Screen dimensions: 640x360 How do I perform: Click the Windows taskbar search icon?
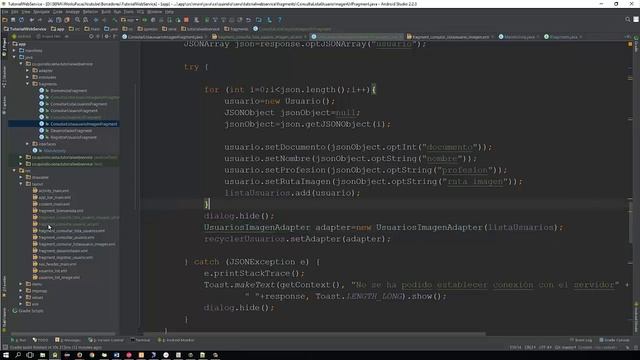(18, 355)
